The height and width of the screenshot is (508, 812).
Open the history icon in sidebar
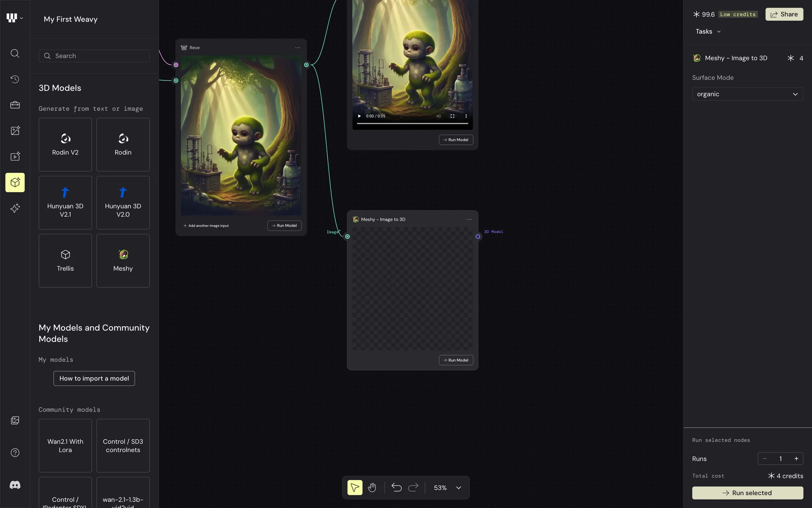[15, 79]
